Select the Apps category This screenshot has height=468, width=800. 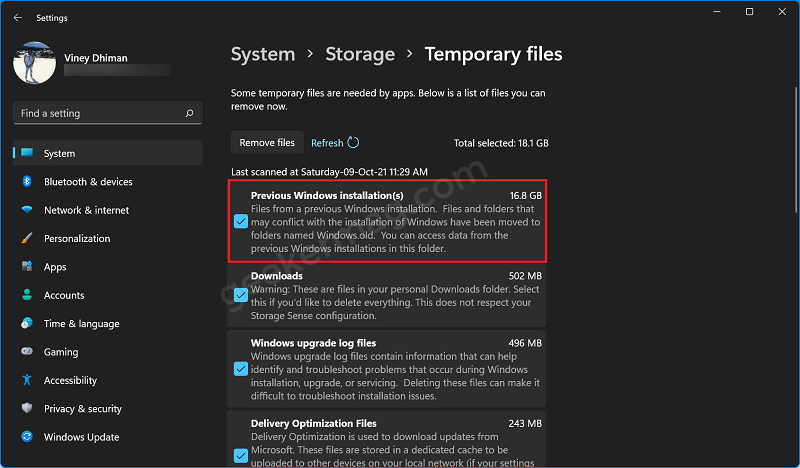(108, 266)
